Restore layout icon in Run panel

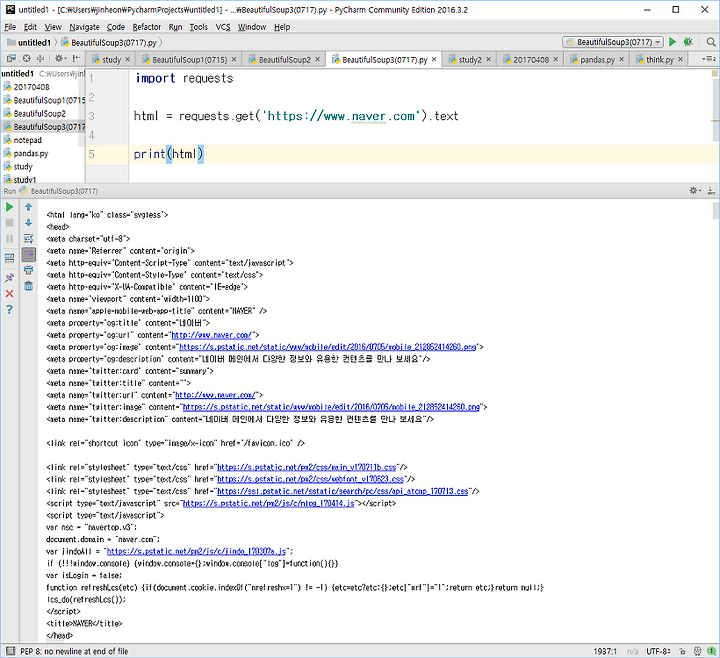9,258
